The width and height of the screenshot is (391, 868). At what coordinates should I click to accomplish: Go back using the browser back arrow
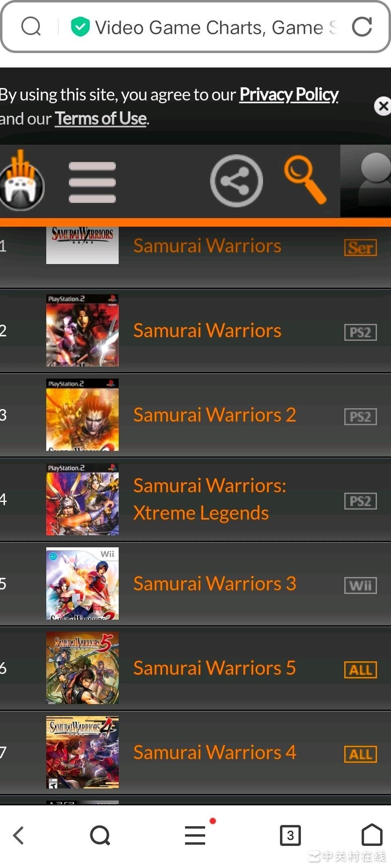coord(19,835)
